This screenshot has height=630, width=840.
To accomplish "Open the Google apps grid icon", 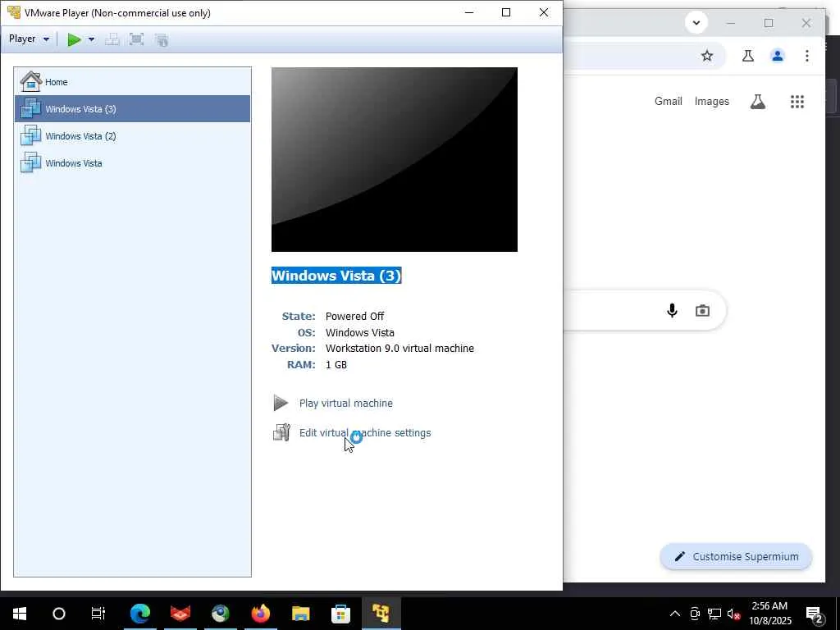I will tap(797, 102).
